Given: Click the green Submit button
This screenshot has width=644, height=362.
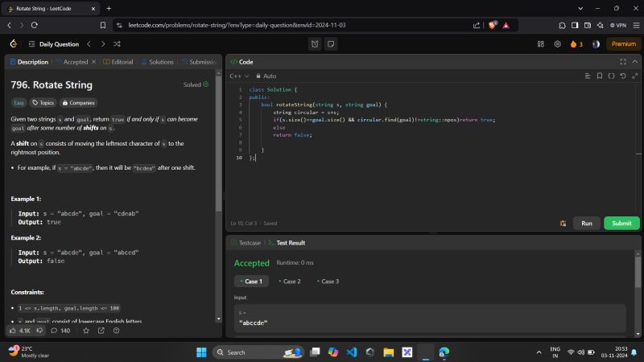Looking at the screenshot, I should (621, 223).
